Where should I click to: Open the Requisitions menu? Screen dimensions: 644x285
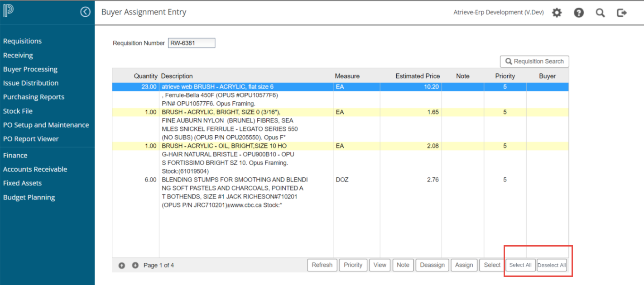pyautogui.click(x=22, y=41)
